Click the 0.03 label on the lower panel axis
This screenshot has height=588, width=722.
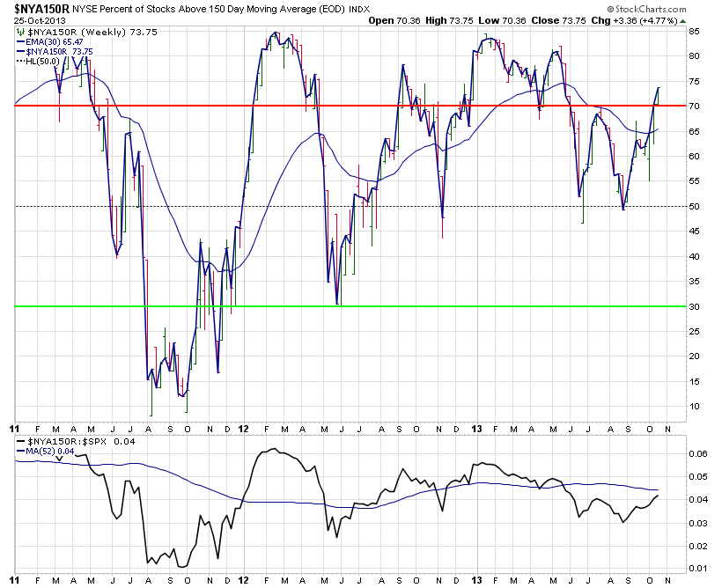click(x=698, y=523)
